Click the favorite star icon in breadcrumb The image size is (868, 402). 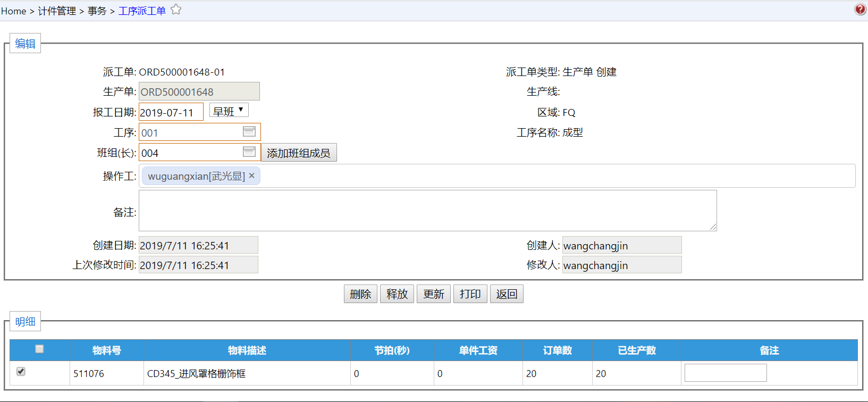[x=176, y=10]
